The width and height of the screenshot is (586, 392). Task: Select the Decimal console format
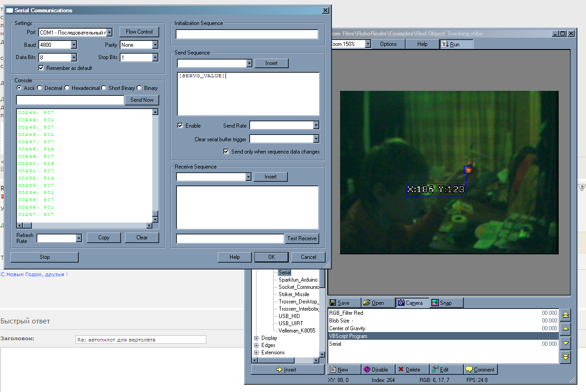click(40, 88)
